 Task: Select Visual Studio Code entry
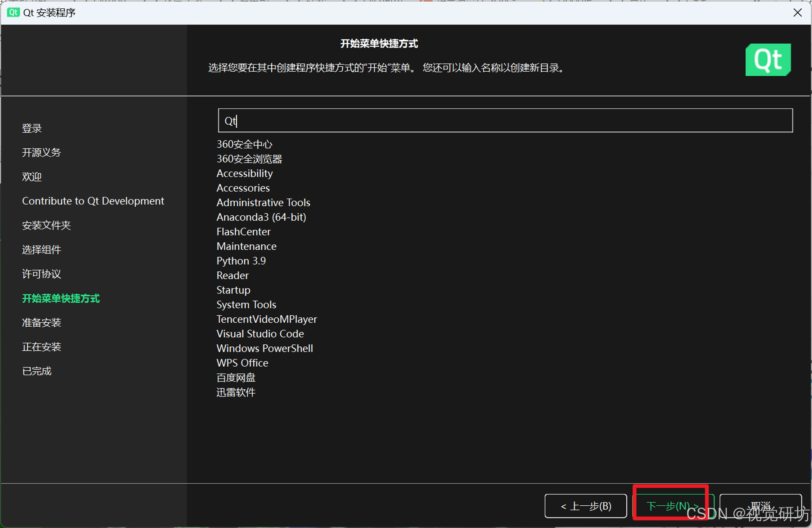(x=260, y=334)
